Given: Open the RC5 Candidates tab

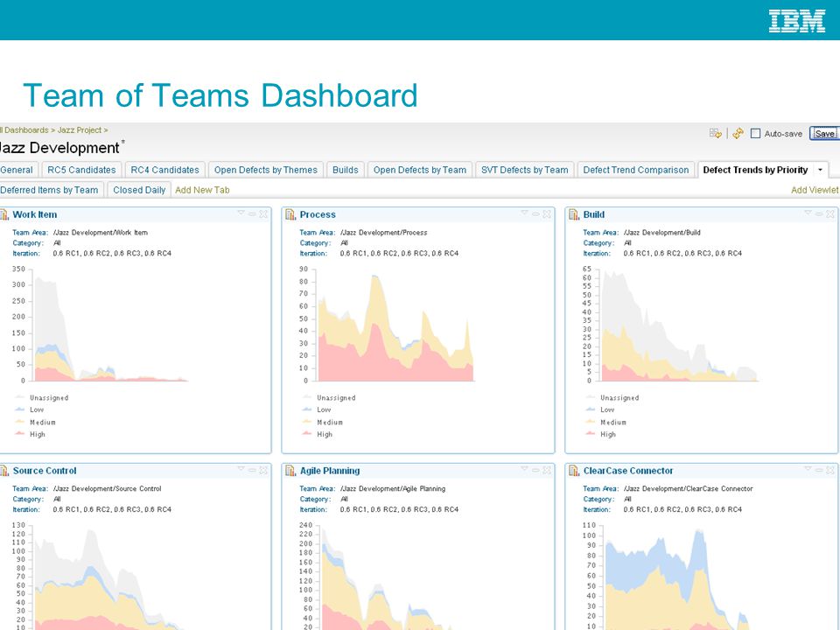Looking at the screenshot, I should click(81, 170).
